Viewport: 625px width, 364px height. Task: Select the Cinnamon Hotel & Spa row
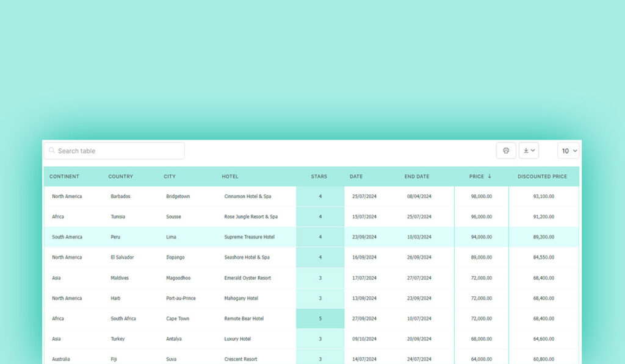(248, 196)
